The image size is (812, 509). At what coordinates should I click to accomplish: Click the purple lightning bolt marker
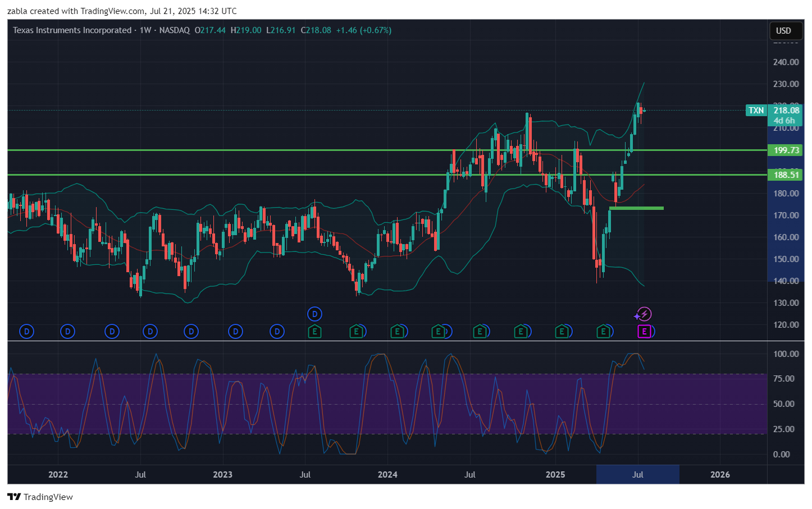pyautogui.click(x=644, y=314)
